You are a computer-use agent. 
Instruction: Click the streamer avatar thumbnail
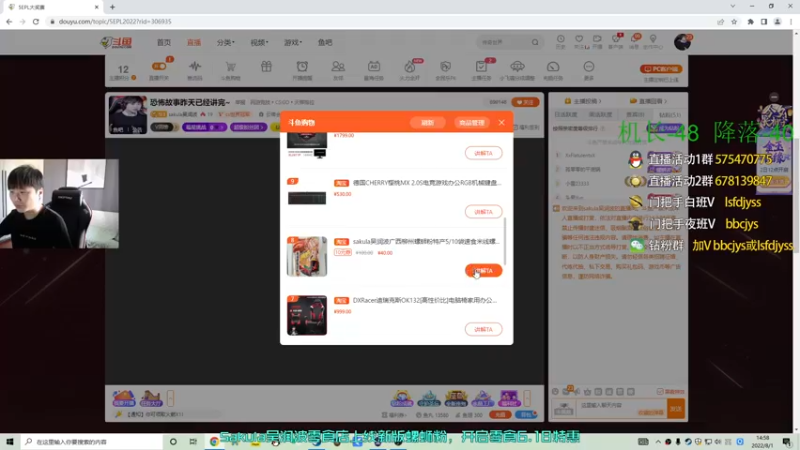(128, 115)
